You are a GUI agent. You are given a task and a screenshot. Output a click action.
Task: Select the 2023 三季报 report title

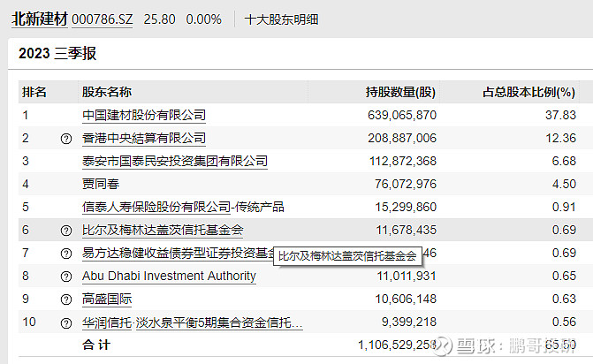[57, 53]
